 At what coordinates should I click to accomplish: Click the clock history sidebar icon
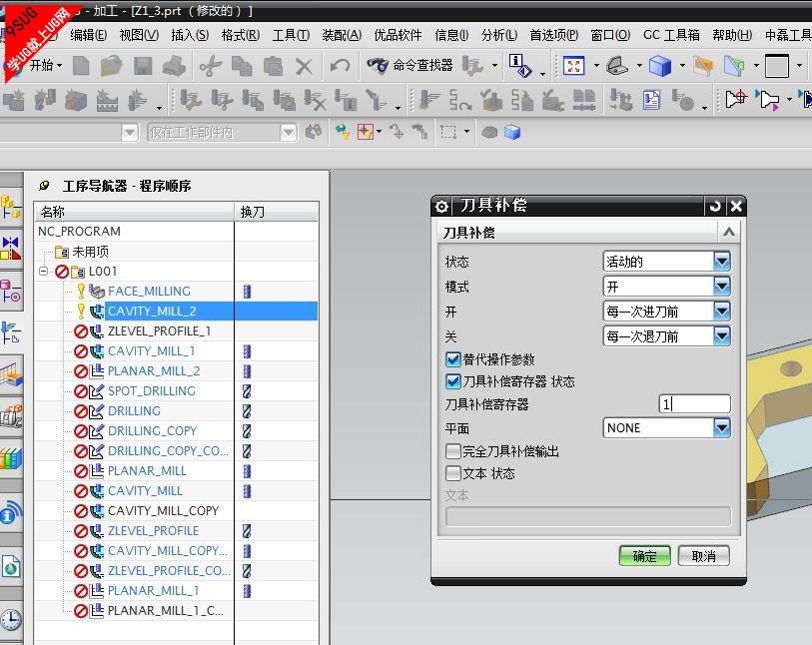11,619
